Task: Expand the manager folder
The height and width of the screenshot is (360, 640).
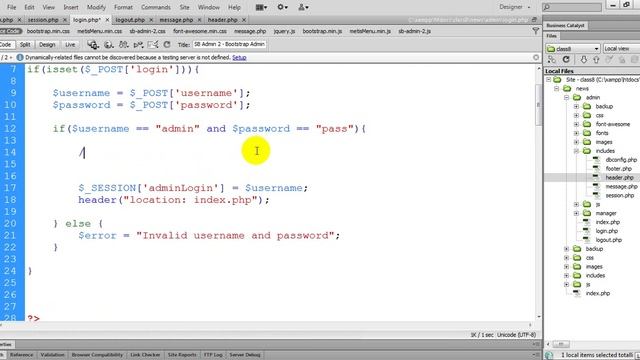Action: point(576,213)
